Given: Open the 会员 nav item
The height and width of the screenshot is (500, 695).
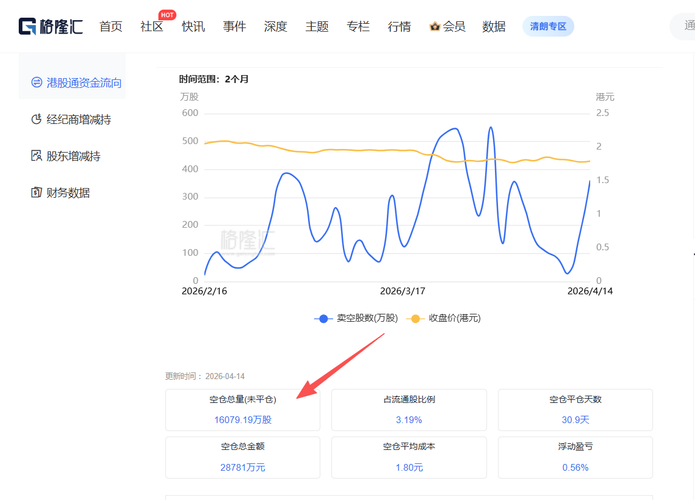Looking at the screenshot, I should tap(454, 27).
